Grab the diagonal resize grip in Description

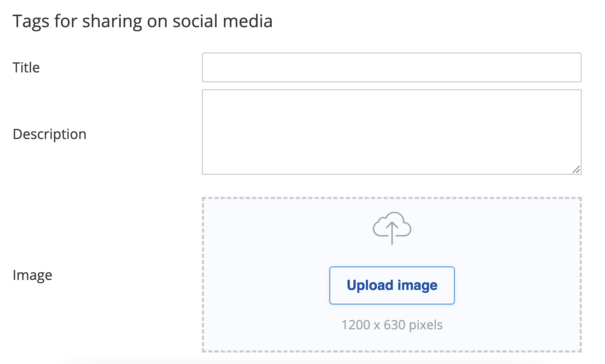click(x=576, y=170)
